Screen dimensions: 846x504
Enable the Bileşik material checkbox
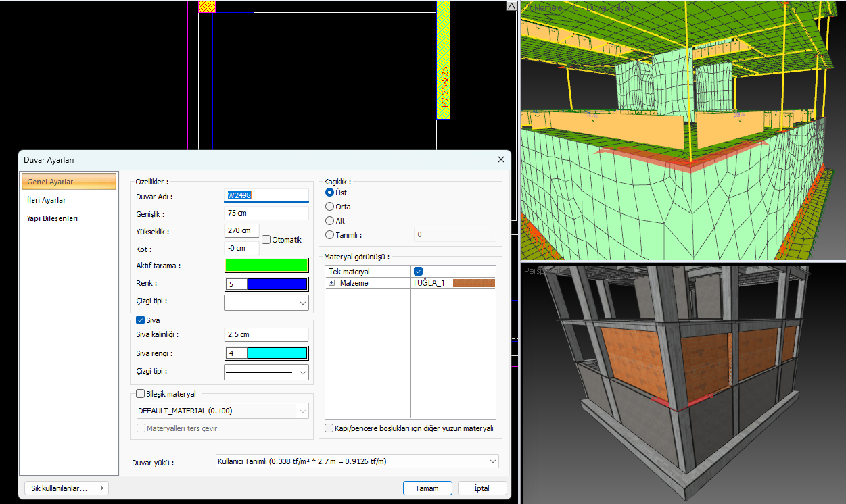point(141,394)
